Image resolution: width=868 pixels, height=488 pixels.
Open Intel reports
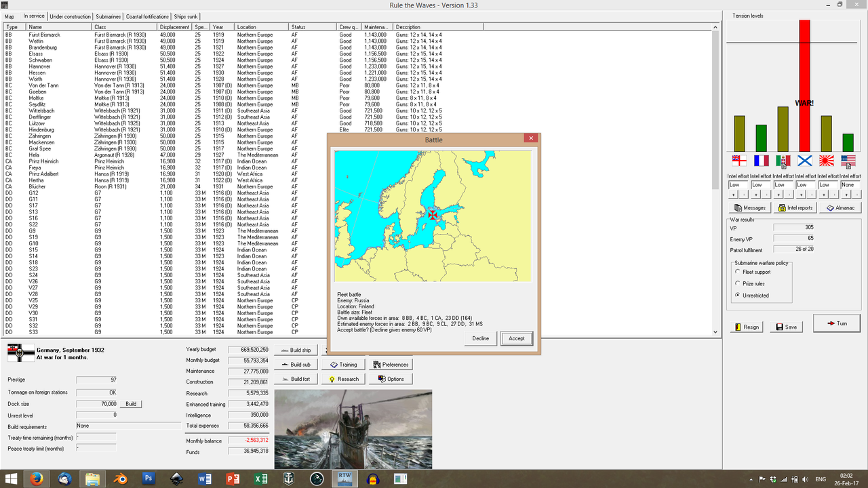[x=795, y=207]
